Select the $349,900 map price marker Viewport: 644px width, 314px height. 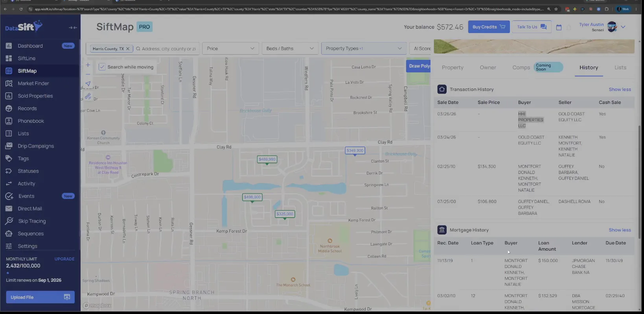click(x=355, y=150)
